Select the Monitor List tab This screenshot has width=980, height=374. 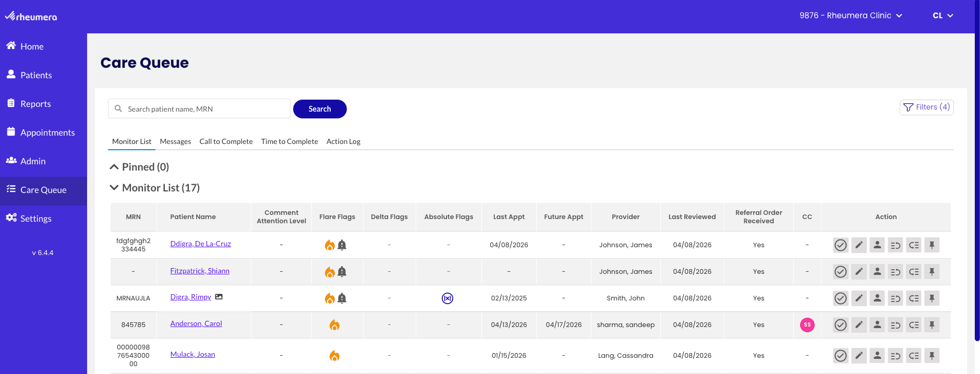131,141
